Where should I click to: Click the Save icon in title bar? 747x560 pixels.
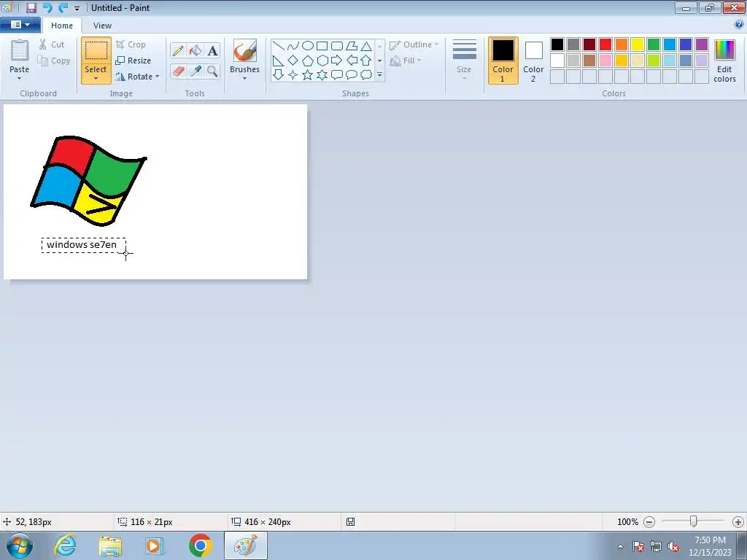(x=31, y=7)
